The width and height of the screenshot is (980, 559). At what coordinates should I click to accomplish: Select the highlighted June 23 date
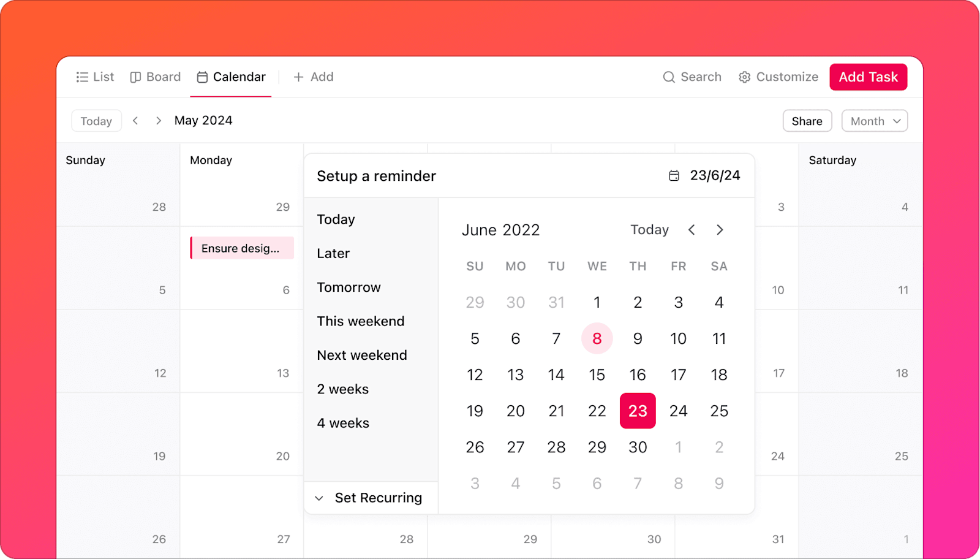[x=637, y=411]
